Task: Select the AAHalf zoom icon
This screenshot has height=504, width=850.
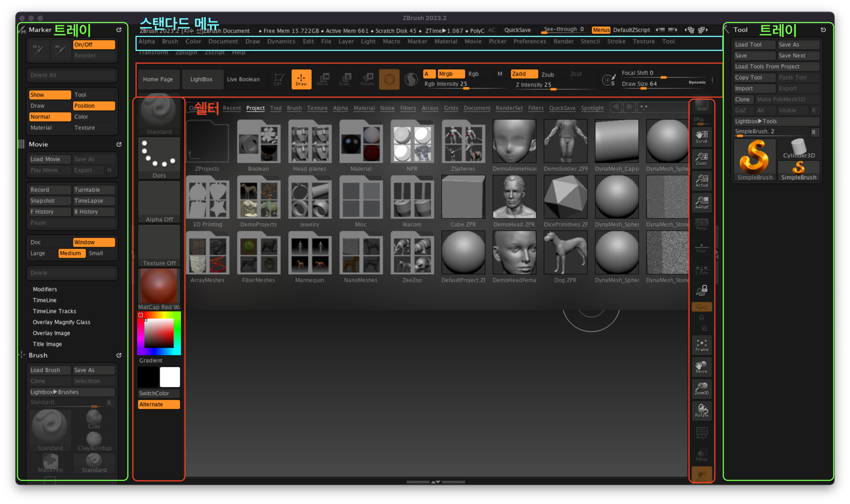Action: (701, 203)
